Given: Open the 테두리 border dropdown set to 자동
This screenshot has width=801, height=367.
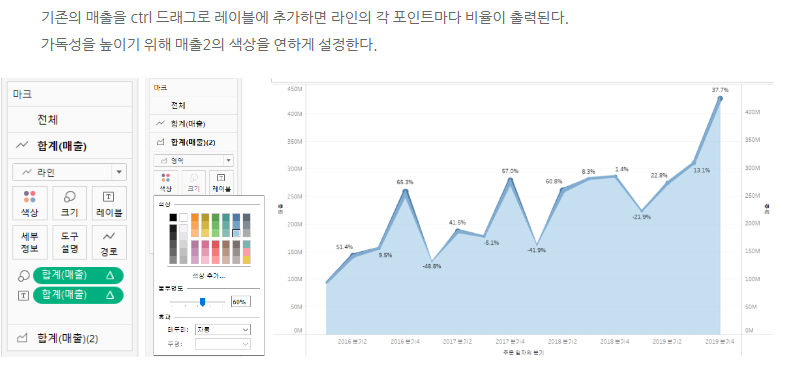Looking at the screenshot, I should [x=223, y=330].
